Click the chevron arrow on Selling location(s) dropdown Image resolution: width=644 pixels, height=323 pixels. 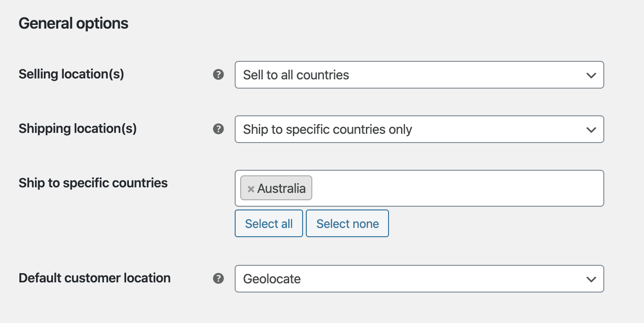[x=591, y=75]
